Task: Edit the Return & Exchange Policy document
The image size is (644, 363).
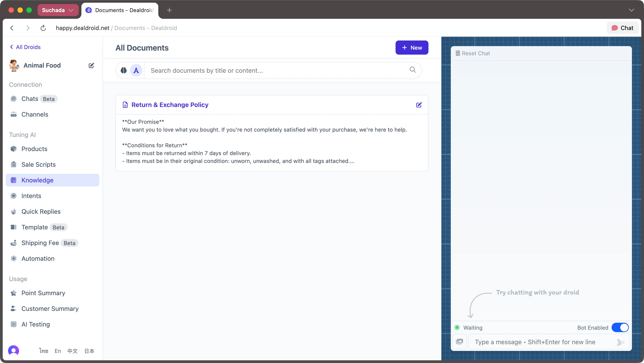Action: [x=419, y=105]
